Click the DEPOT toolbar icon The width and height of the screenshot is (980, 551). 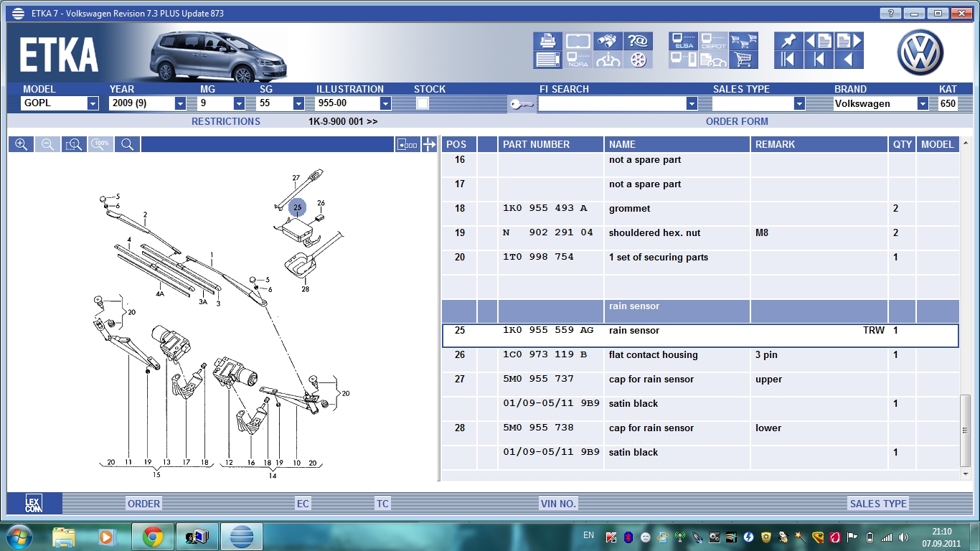tap(713, 41)
